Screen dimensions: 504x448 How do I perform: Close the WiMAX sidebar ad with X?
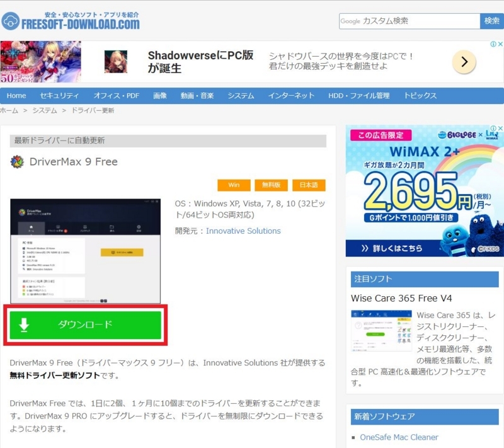click(500, 128)
